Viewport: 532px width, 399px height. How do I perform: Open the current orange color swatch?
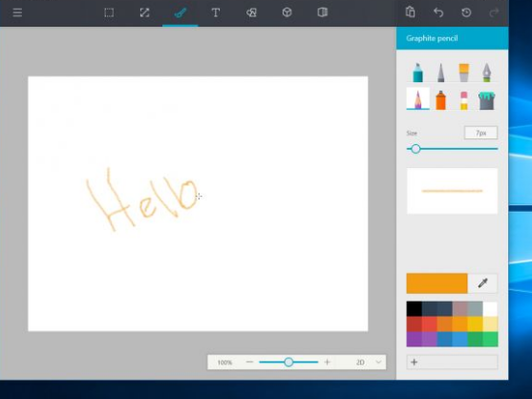437,283
